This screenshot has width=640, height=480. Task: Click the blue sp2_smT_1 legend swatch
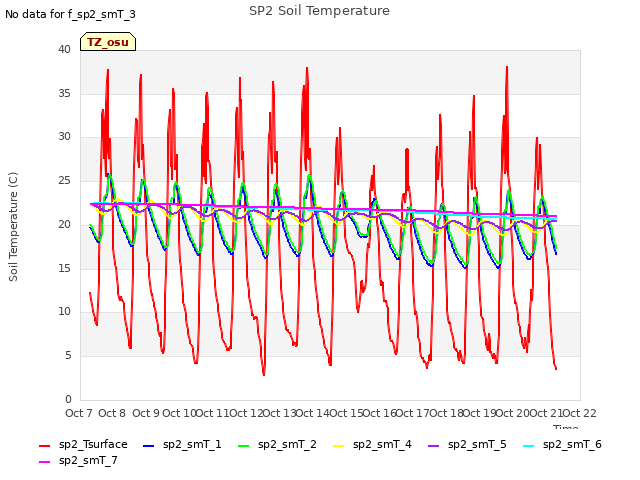(149, 446)
